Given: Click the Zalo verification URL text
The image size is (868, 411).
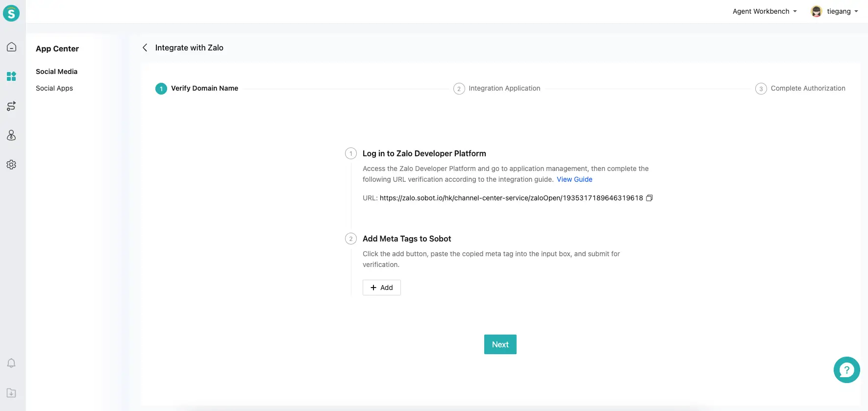Looking at the screenshot, I should tap(511, 198).
